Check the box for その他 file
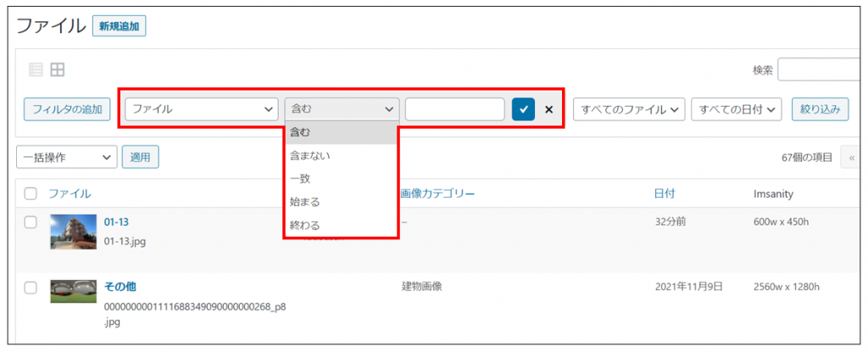Viewport: 868px width, 352px height. pos(31,288)
